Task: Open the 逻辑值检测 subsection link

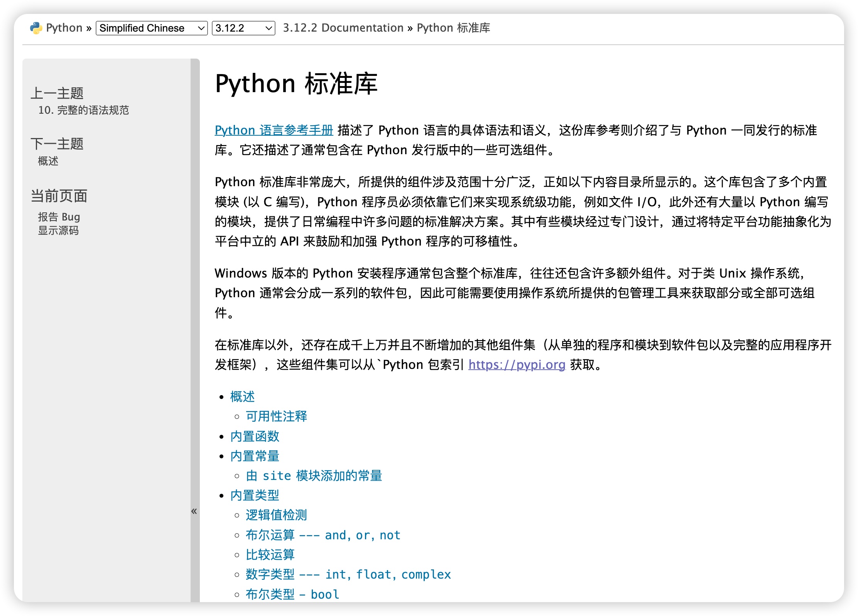Action: [x=276, y=515]
